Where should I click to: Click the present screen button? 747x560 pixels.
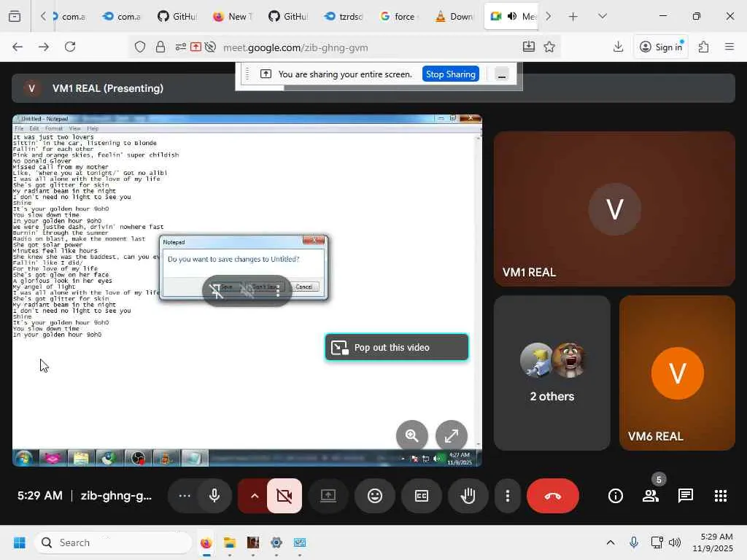click(328, 496)
